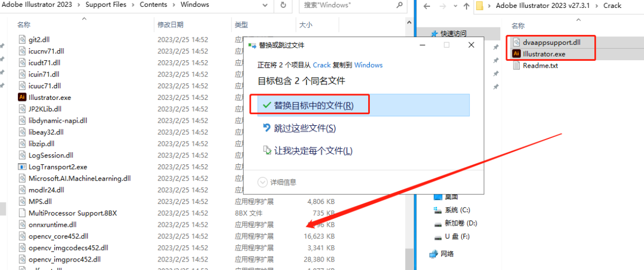This screenshot has width=644, height=270.
Task: Go back in the Crack folder window
Action: (427, 6)
